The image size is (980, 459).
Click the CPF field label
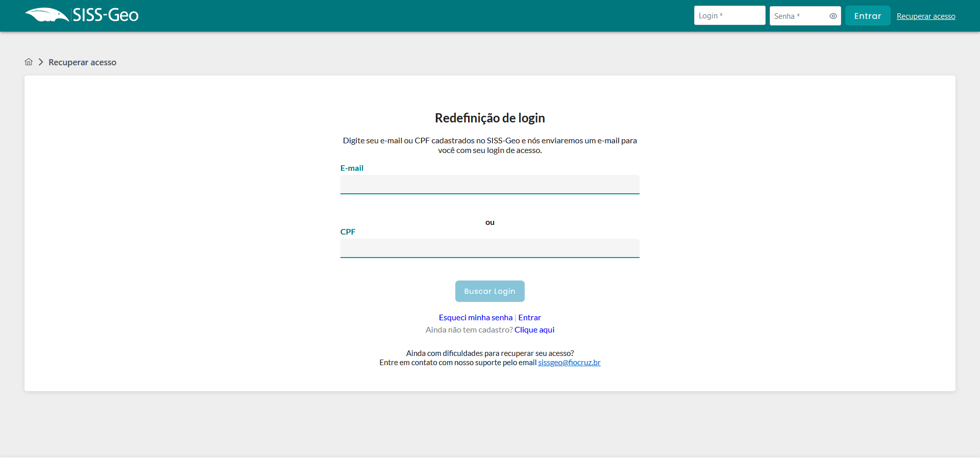[348, 232]
